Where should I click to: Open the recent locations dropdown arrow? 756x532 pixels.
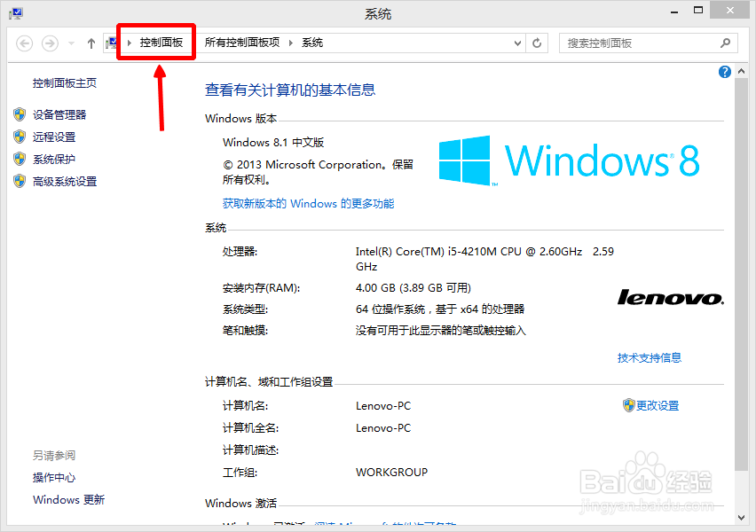tap(71, 43)
